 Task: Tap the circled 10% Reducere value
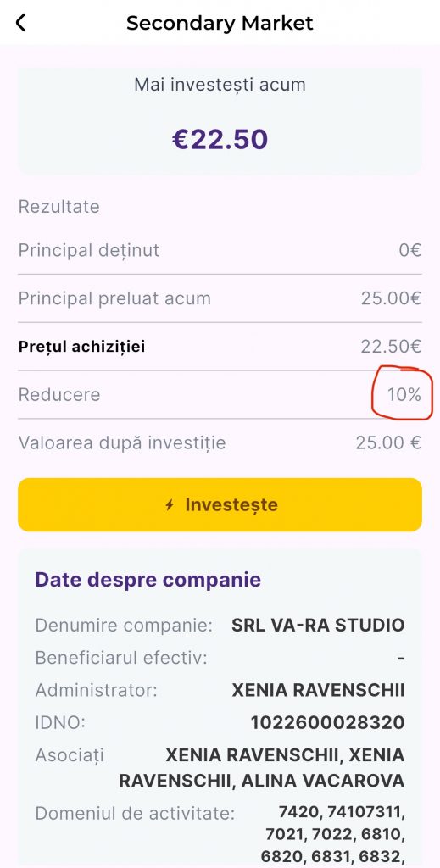pos(404,395)
